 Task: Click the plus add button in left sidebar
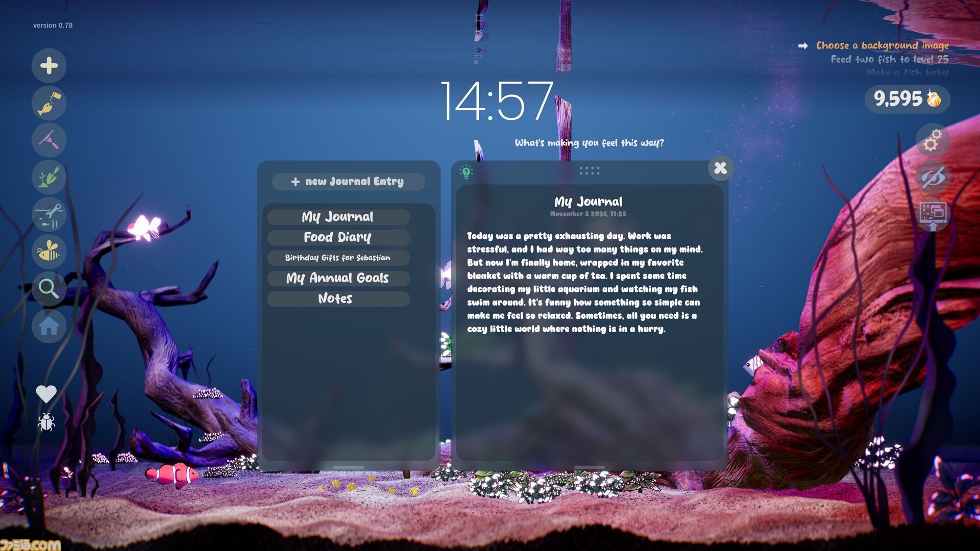click(x=49, y=65)
